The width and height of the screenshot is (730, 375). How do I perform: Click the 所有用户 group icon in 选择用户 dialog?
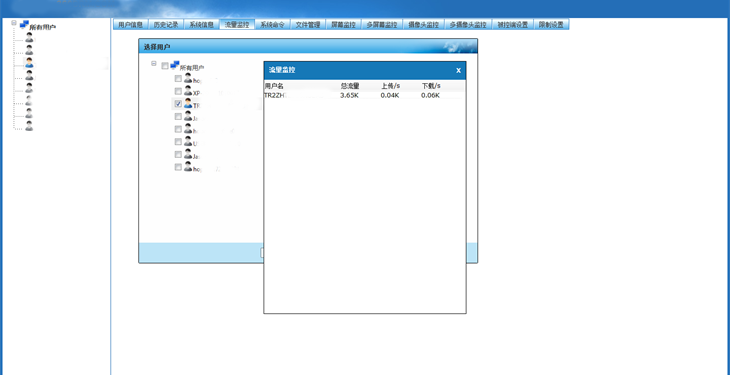pos(175,65)
